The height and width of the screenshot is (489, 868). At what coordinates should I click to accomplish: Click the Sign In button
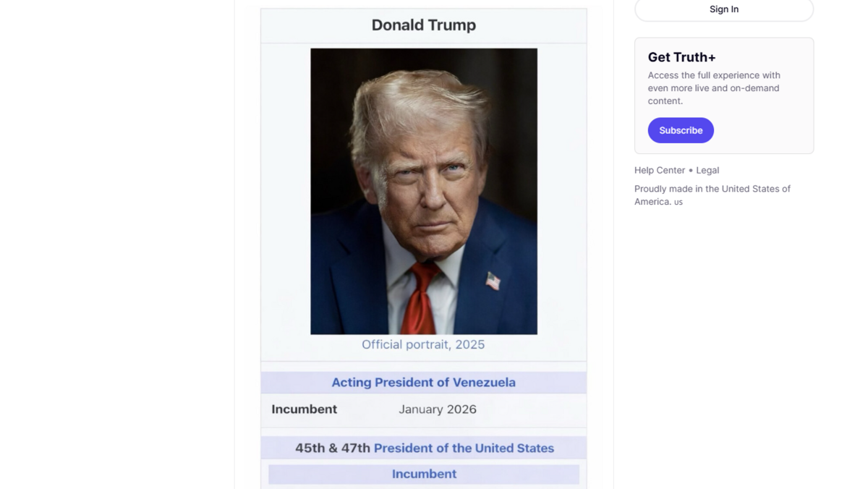[x=723, y=9]
